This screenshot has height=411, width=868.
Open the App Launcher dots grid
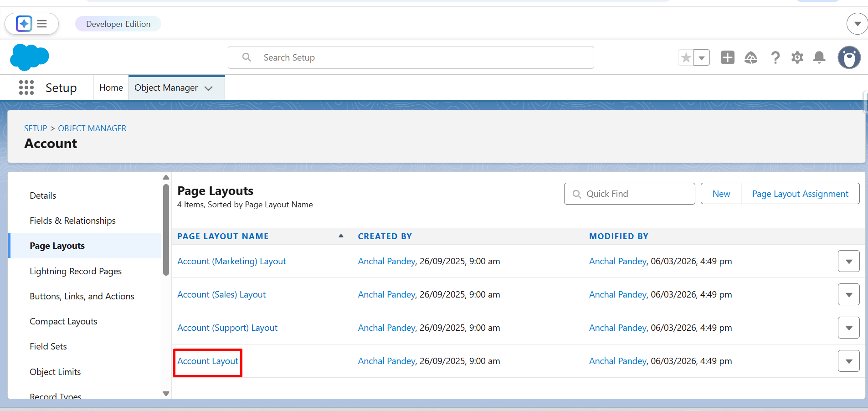[x=26, y=87]
